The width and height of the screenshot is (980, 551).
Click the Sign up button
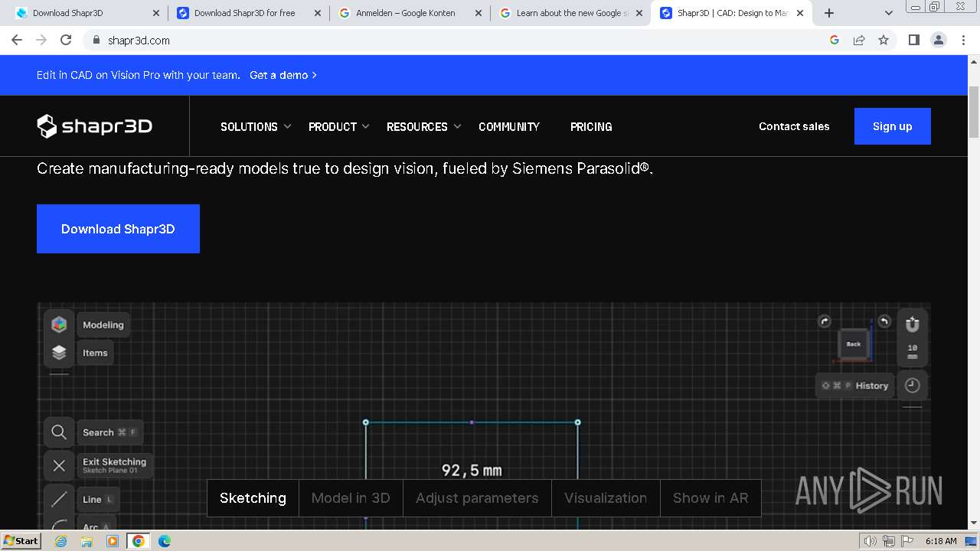(892, 126)
